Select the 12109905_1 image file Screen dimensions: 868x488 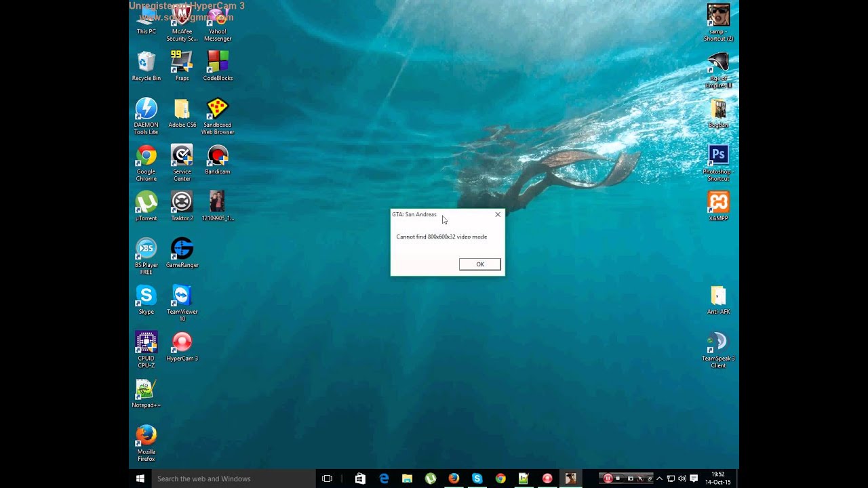(218, 207)
